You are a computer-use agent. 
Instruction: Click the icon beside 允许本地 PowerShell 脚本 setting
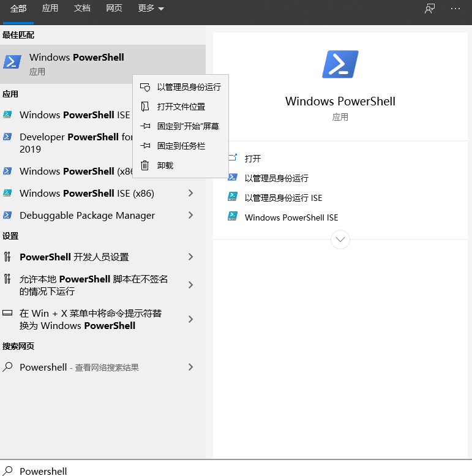click(7, 278)
